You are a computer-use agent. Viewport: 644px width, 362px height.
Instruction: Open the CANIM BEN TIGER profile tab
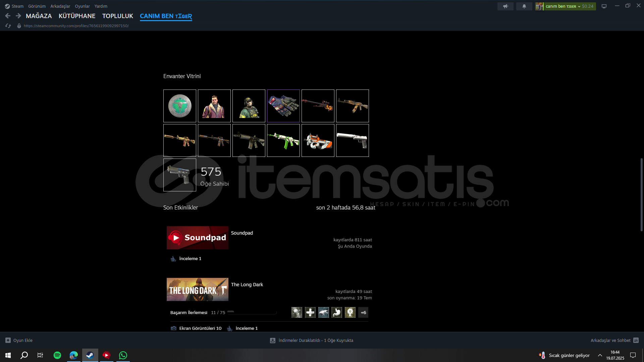[166, 16]
